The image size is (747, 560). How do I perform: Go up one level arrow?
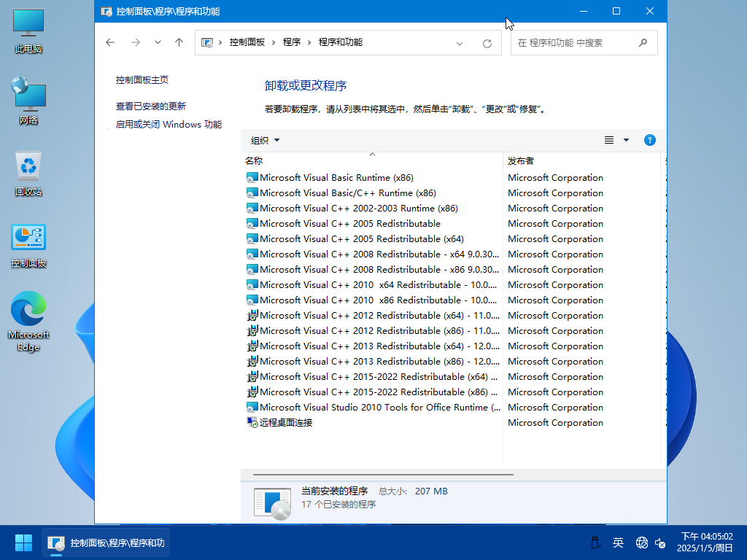[179, 42]
